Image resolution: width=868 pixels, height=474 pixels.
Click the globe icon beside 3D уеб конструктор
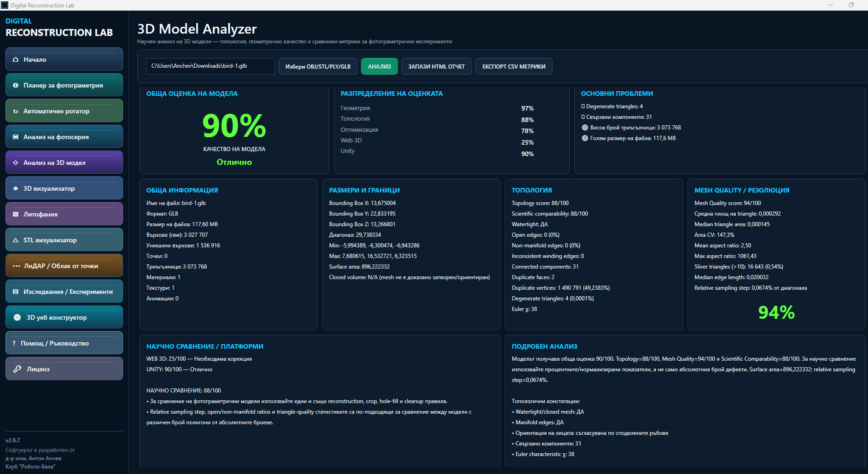(x=17, y=317)
